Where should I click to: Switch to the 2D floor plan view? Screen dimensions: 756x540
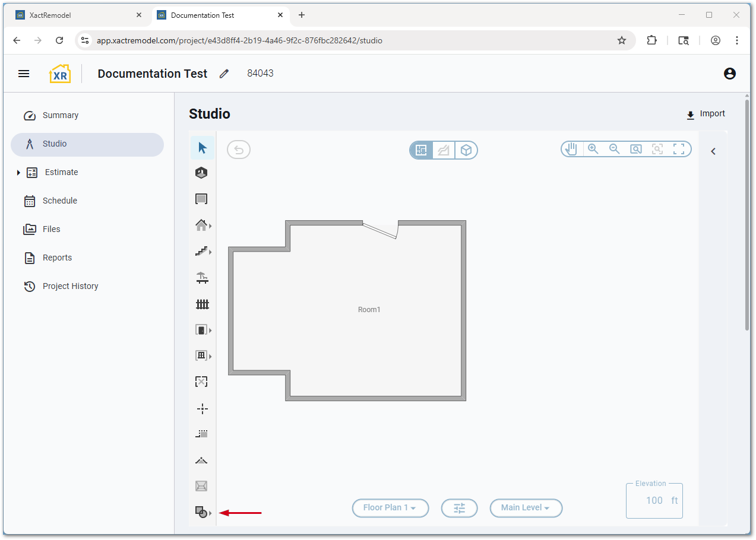422,150
